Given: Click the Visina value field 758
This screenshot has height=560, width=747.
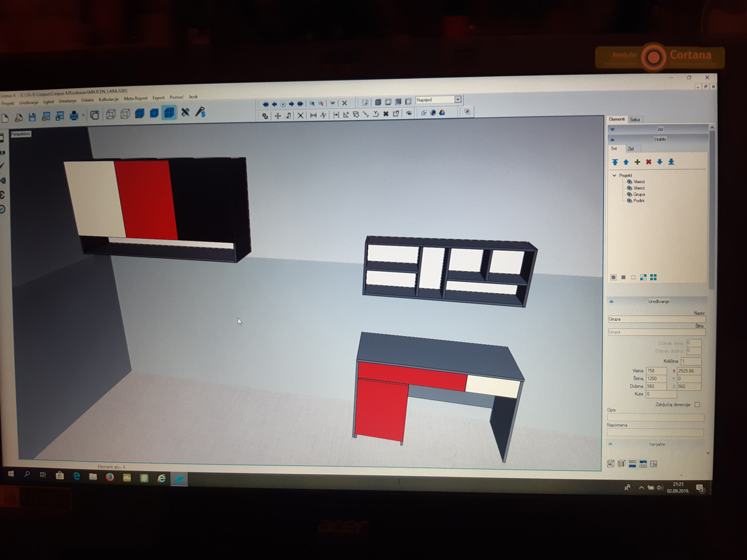Looking at the screenshot, I should pos(656,371).
